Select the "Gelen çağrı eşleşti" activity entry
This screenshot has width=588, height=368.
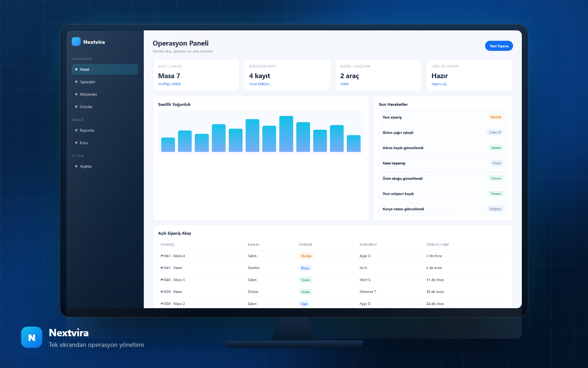tap(443, 132)
